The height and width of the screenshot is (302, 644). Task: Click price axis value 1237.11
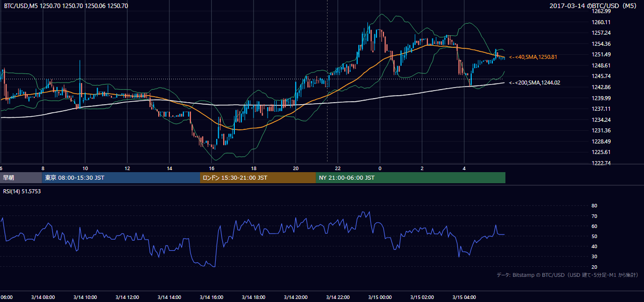[601, 109]
